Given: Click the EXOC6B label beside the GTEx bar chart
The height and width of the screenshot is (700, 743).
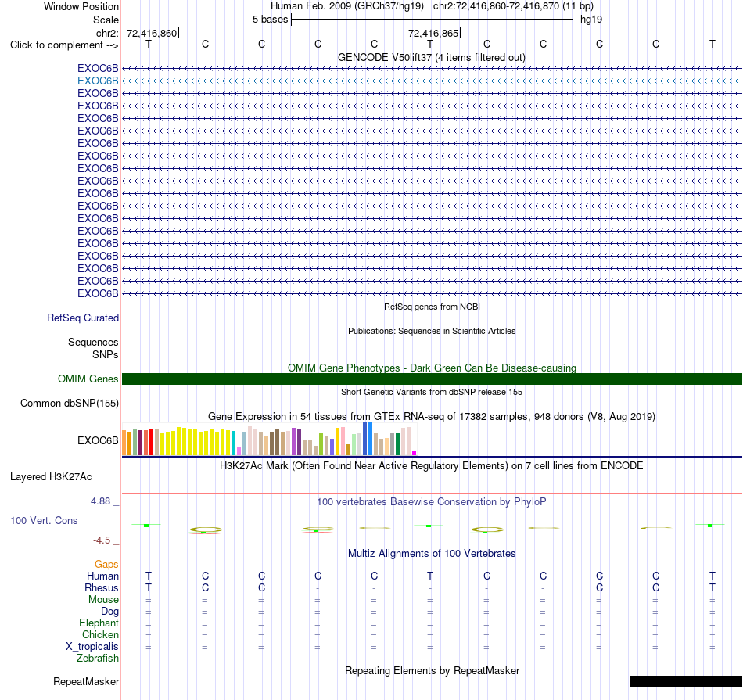Looking at the screenshot, I should coord(98,441).
